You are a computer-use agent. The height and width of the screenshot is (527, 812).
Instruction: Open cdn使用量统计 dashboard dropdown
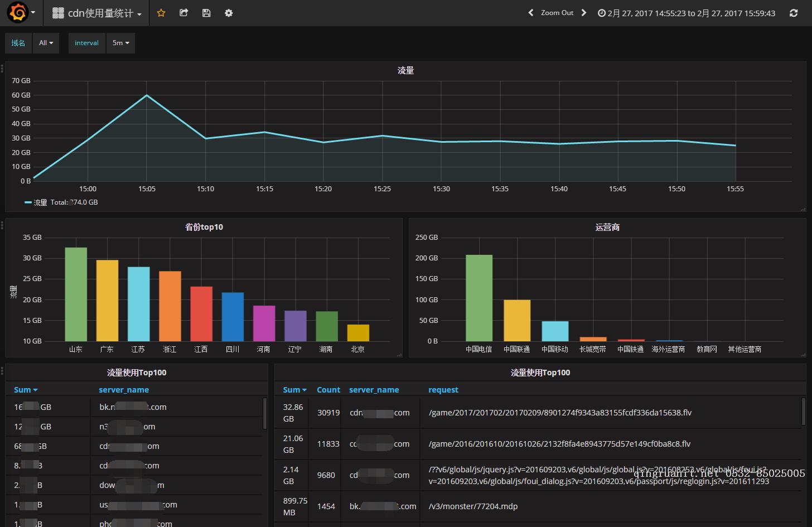(97, 13)
